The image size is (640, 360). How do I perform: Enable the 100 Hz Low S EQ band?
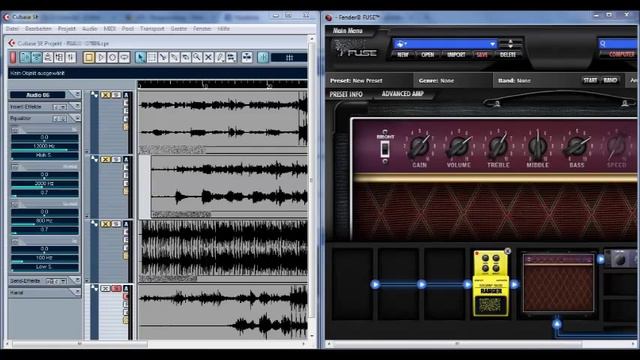coord(15,242)
